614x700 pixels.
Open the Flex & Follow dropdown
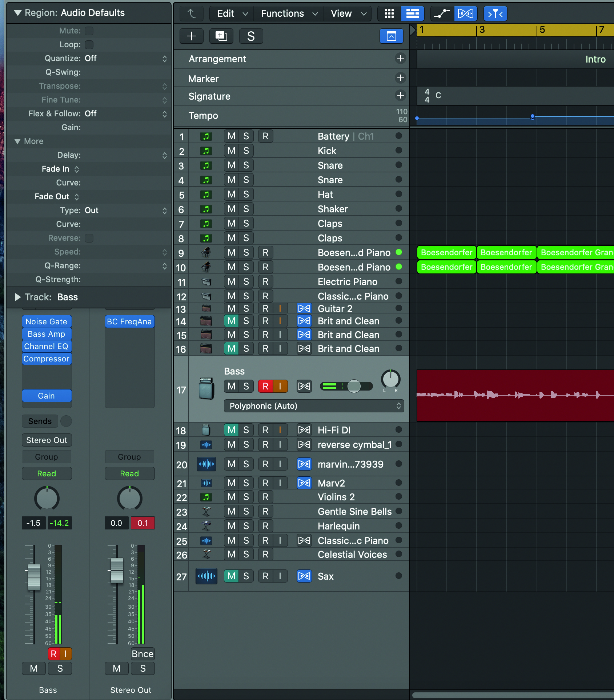[x=126, y=113]
